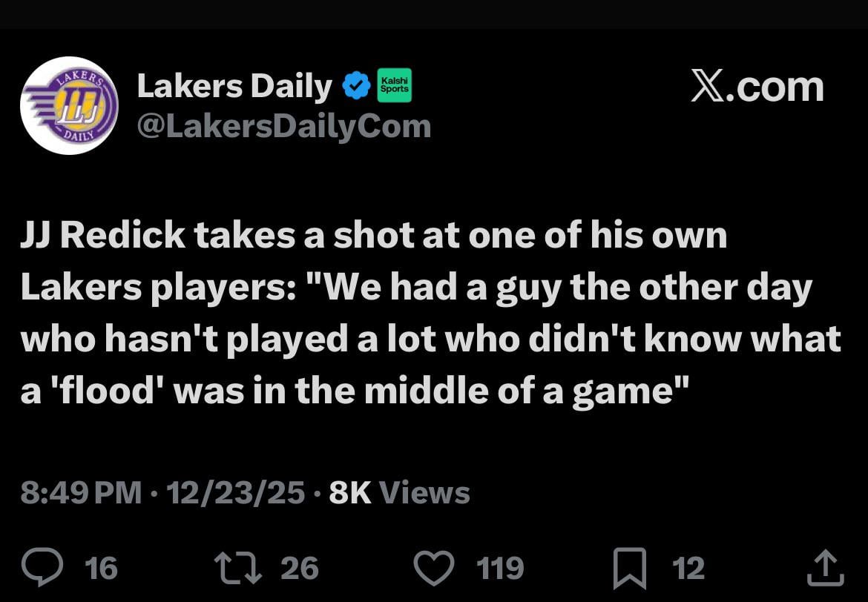Click the blue verified checkmark badge
This screenshot has width=868, height=602.
(356, 84)
